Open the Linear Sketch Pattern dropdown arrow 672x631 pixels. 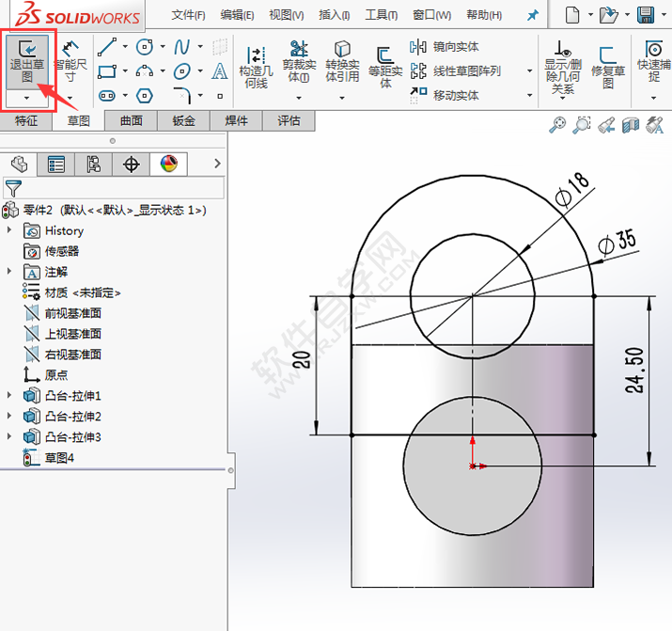[530, 71]
